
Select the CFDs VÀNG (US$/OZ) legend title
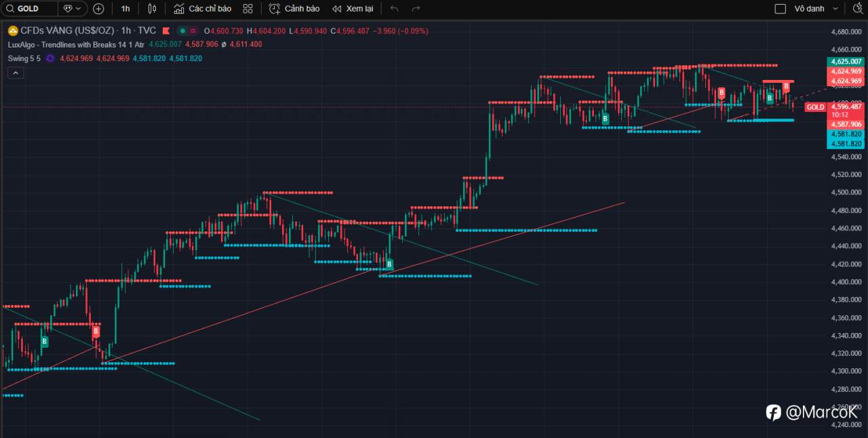coord(68,31)
